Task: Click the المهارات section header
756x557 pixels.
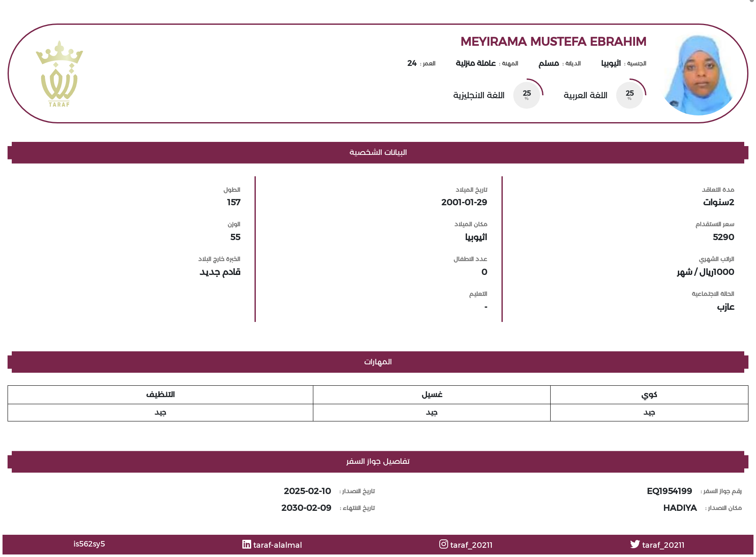Action: [x=378, y=362]
